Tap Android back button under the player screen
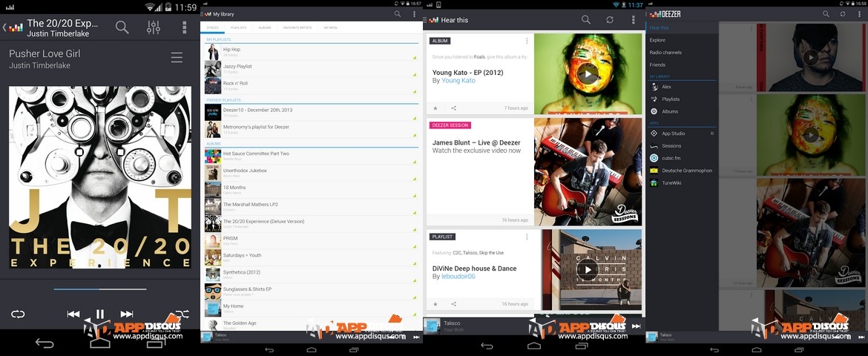868x356 pixels. (x=45, y=343)
